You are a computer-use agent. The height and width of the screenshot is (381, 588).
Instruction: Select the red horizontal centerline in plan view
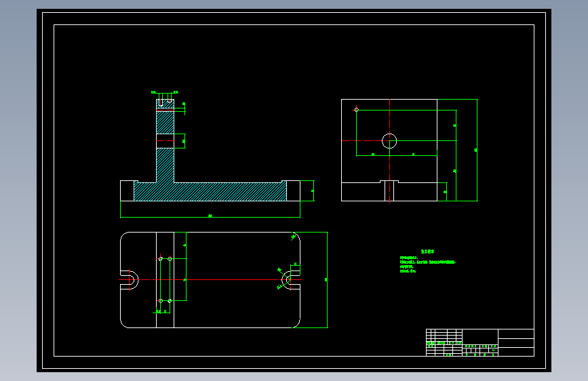pos(210,280)
